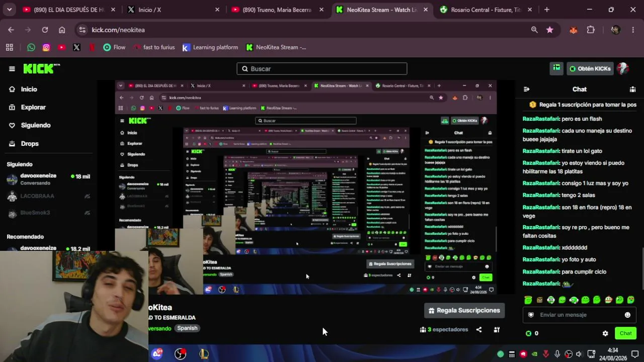Switch to the Trueno, Maria Becerra tab

click(277, 10)
